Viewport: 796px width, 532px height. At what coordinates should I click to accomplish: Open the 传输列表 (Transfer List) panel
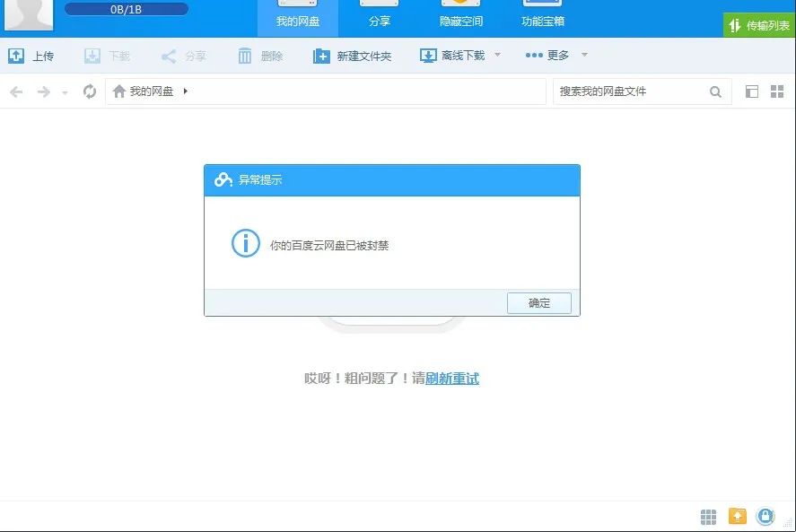tap(758, 26)
